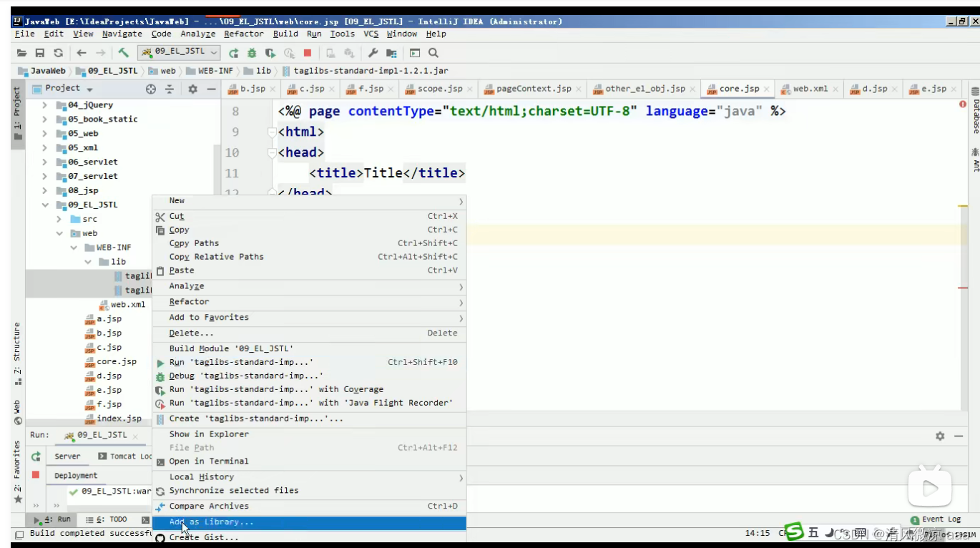This screenshot has width=980, height=548.
Task: Expand the 08_jsp module node
Action: coord(44,191)
